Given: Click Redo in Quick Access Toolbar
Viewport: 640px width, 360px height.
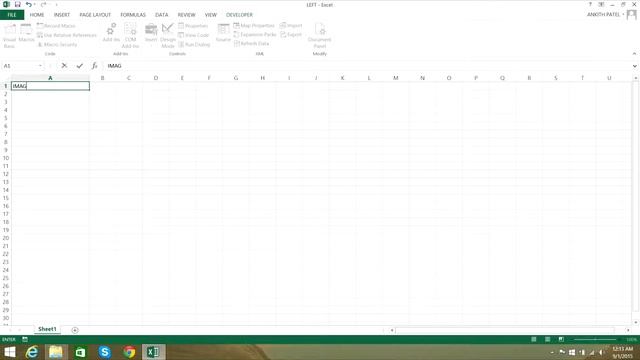Looking at the screenshot, I should (43, 4).
